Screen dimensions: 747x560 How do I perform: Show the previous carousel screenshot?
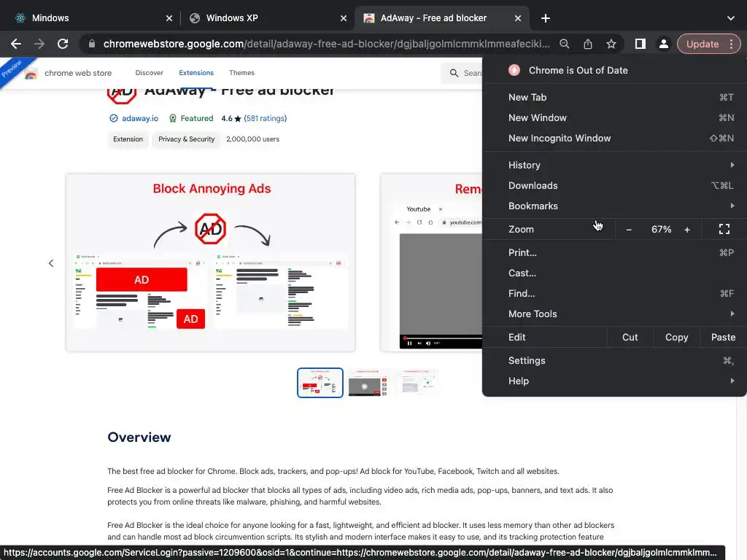pyautogui.click(x=51, y=263)
